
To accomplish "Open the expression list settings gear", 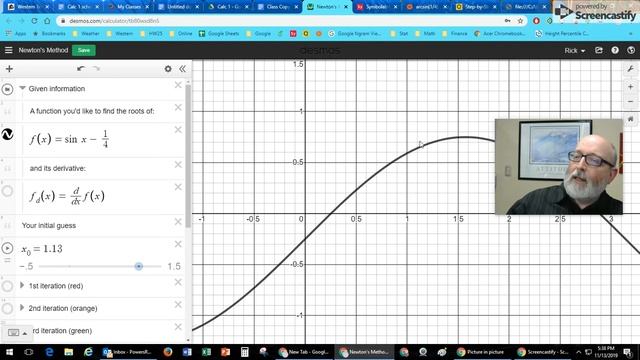I will (168, 69).
